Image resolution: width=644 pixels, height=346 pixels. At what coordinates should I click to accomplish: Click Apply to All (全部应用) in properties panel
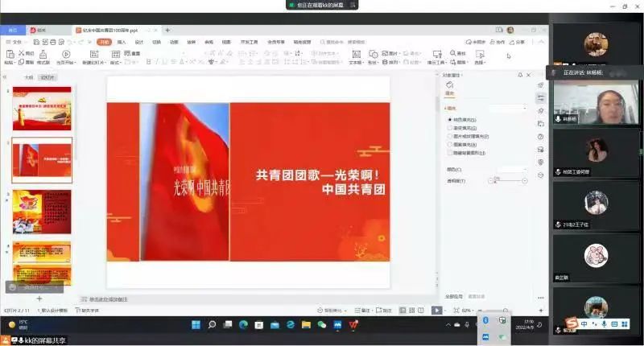(454, 296)
